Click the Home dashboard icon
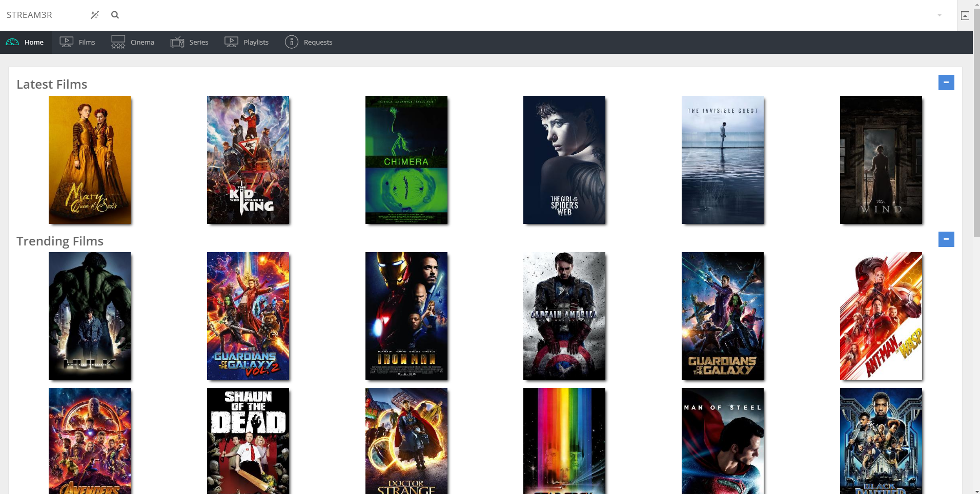Image resolution: width=980 pixels, height=494 pixels. tap(12, 42)
